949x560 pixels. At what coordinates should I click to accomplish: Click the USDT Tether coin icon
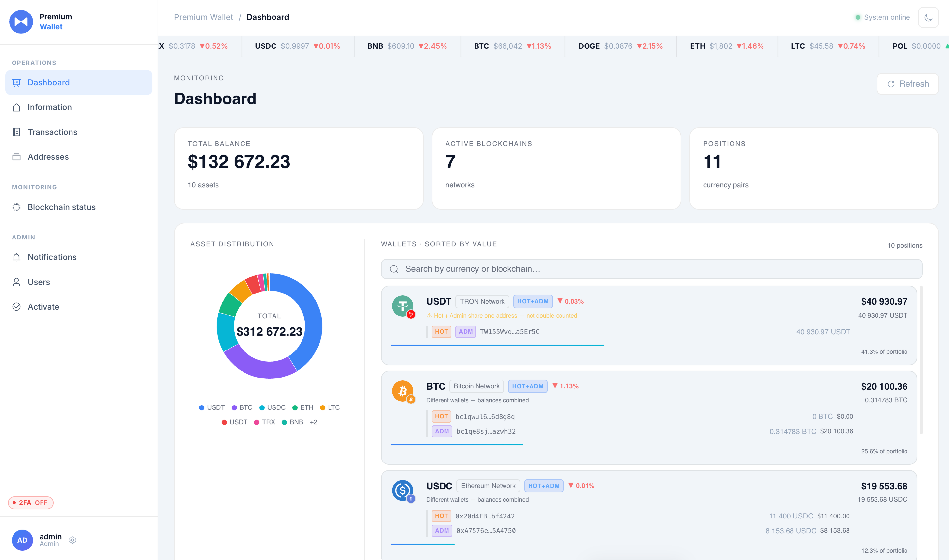403,306
